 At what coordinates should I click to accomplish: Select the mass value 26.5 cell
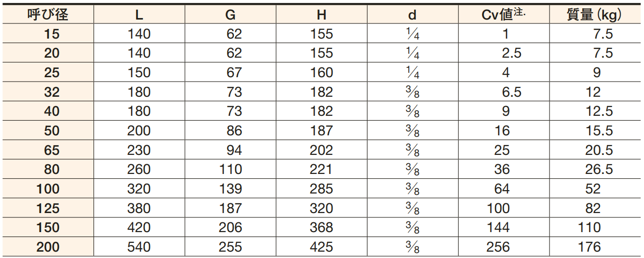tap(594, 170)
